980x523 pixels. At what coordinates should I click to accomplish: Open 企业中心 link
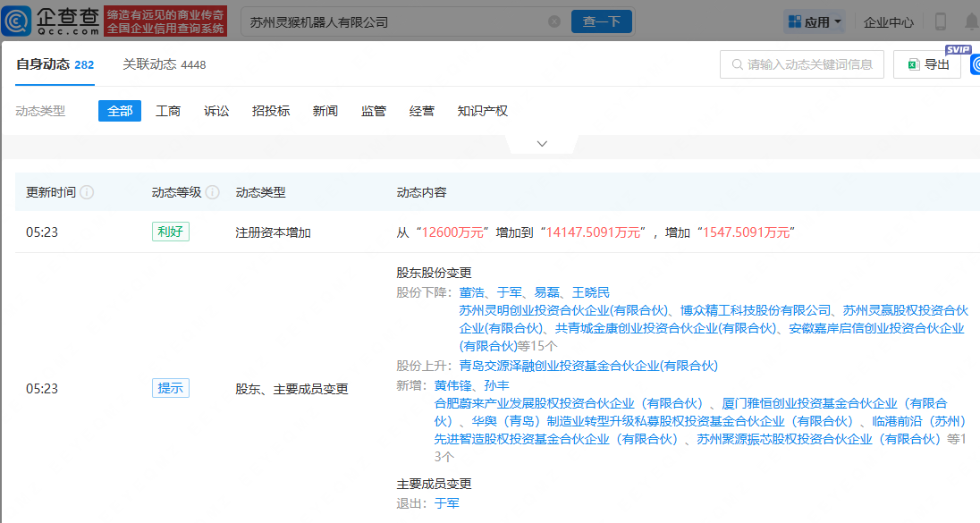coord(889,21)
